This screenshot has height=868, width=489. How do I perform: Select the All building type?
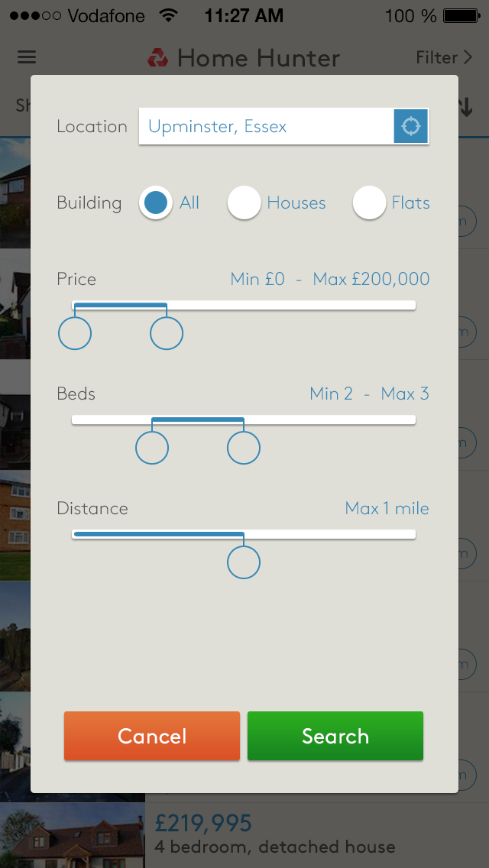pos(156,203)
